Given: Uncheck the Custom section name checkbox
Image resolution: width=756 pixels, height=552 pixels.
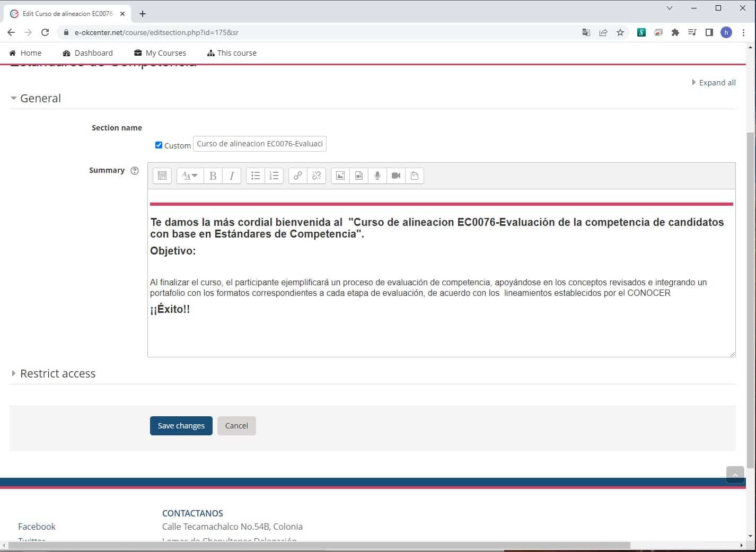Looking at the screenshot, I should pyautogui.click(x=159, y=145).
